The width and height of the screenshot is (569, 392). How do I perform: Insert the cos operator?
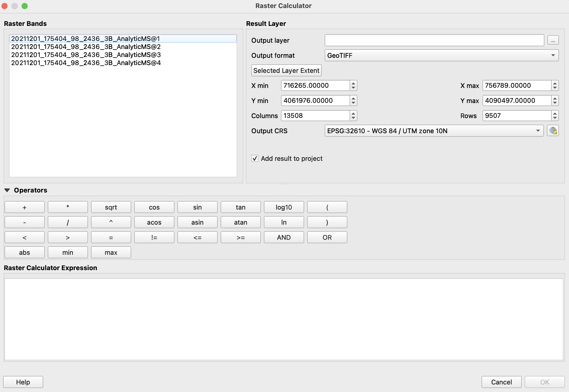coord(154,207)
